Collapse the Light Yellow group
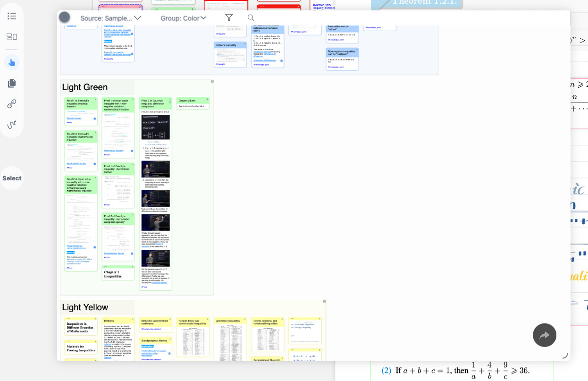This screenshot has width=588, height=381. (x=324, y=301)
